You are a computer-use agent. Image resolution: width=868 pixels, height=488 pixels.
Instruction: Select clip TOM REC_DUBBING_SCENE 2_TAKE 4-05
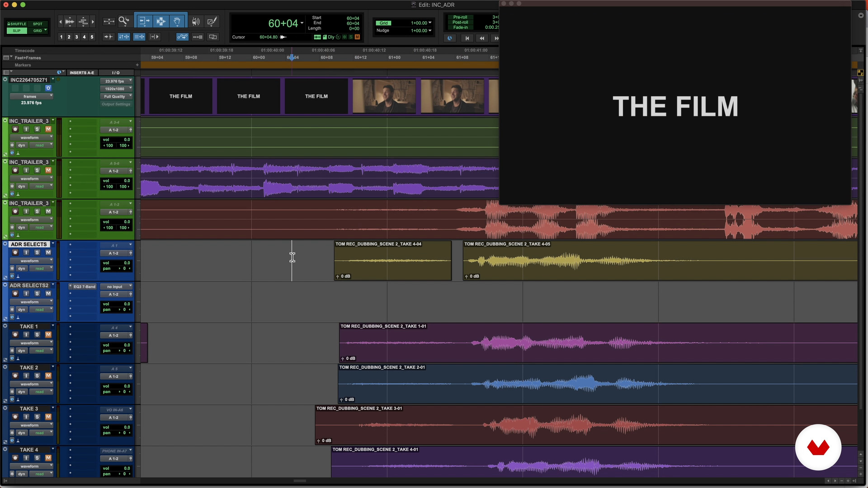point(660,260)
